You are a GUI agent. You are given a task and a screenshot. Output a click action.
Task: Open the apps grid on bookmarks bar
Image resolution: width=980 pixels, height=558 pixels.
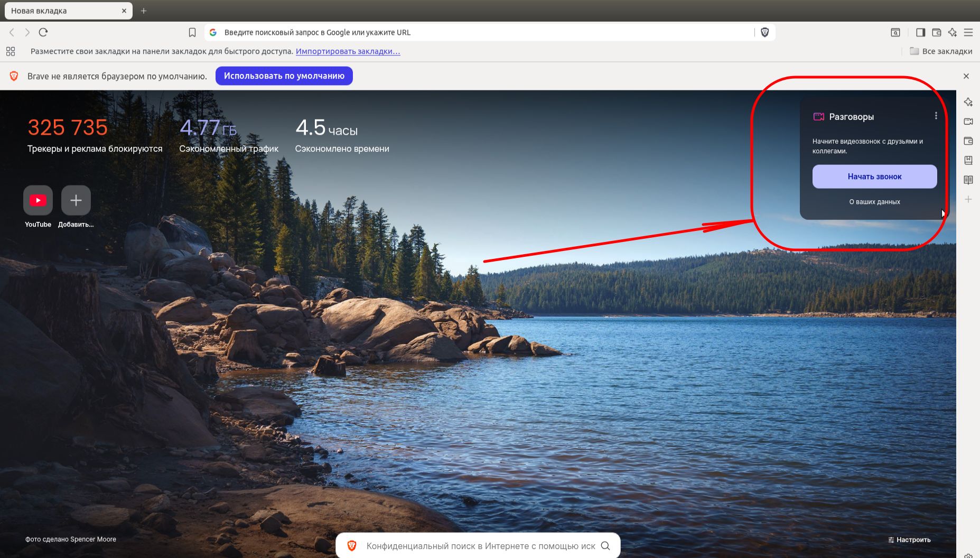(x=11, y=51)
